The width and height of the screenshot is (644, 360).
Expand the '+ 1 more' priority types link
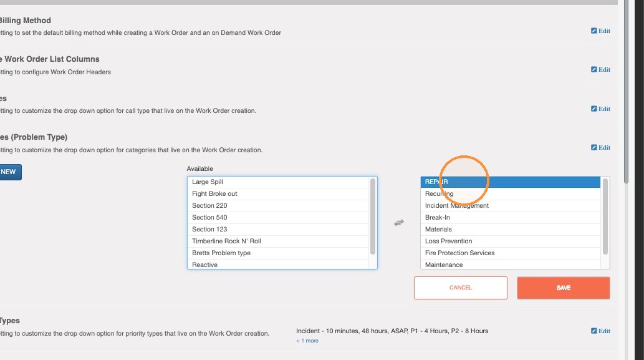(307, 341)
